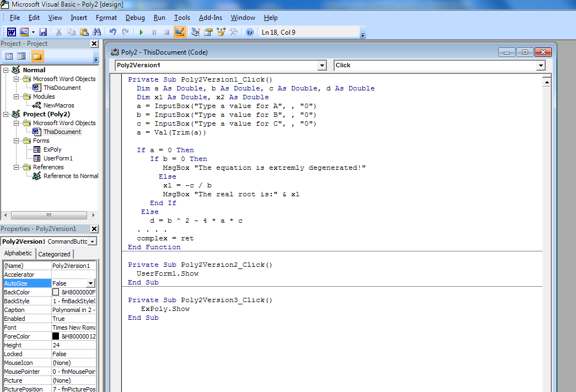This screenshot has width=576, height=392.
Task: Select Reference to Normal item
Action: 71,176
